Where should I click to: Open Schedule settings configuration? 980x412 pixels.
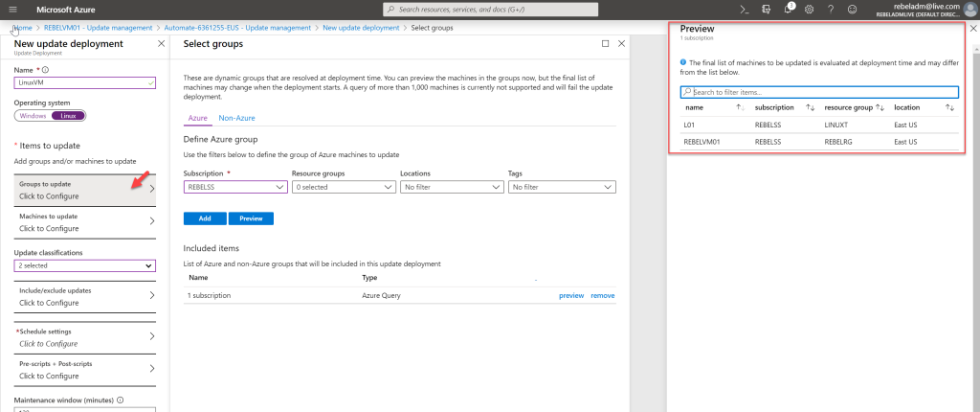pos(84,337)
